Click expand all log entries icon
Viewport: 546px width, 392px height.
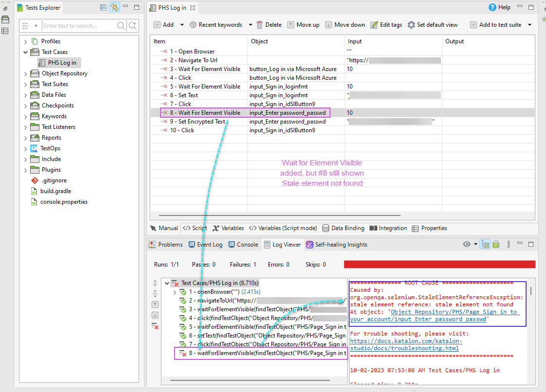click(155, 294)
